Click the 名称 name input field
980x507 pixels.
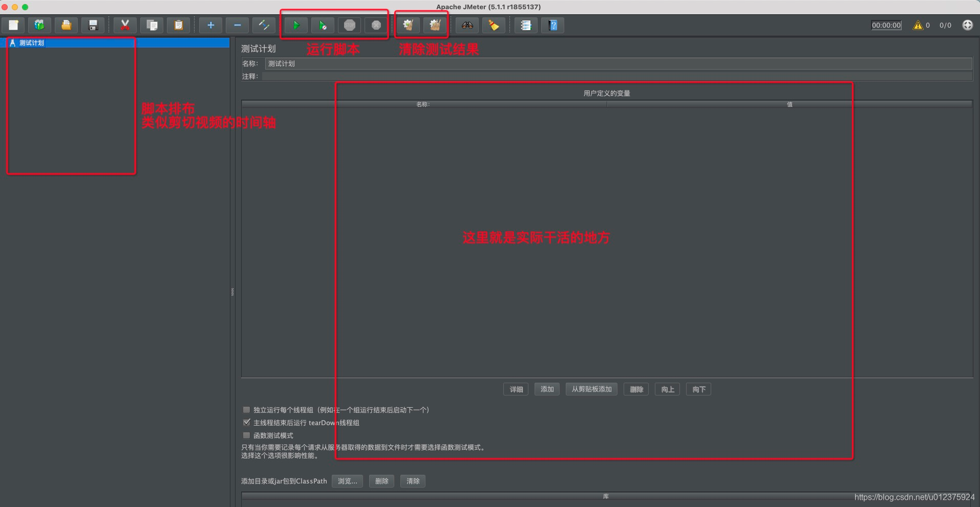619,63
